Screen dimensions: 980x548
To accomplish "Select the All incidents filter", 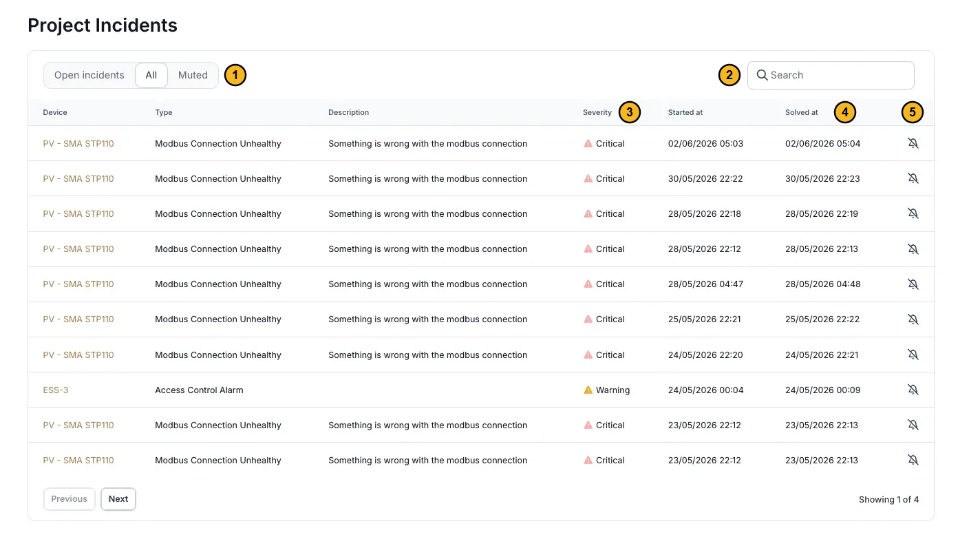I will 151,75.
